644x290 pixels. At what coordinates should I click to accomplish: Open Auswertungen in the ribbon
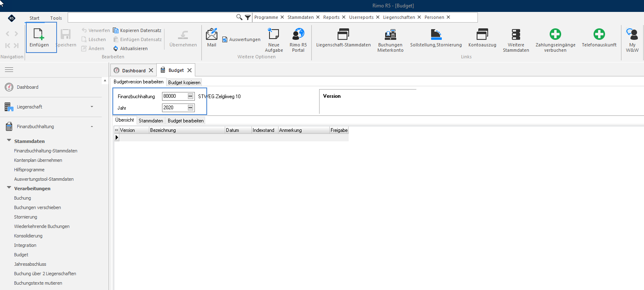[x=241, y=39]
